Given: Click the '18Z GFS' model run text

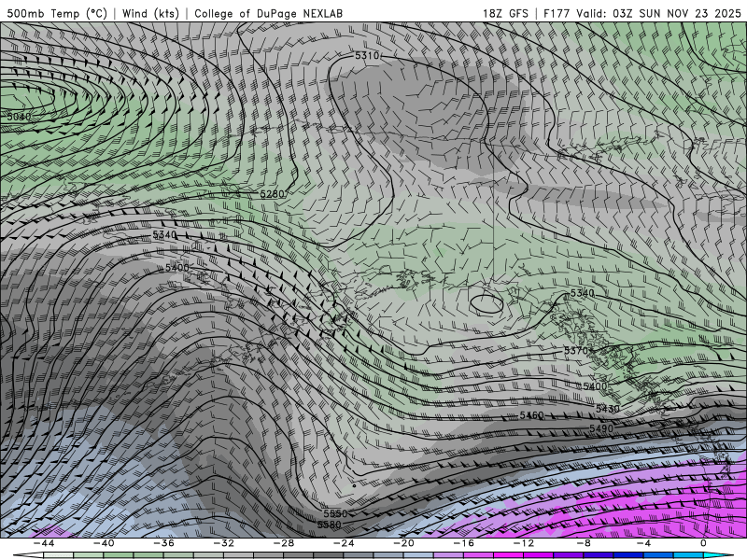Looking at the screenshot, I should pos(505,13).
